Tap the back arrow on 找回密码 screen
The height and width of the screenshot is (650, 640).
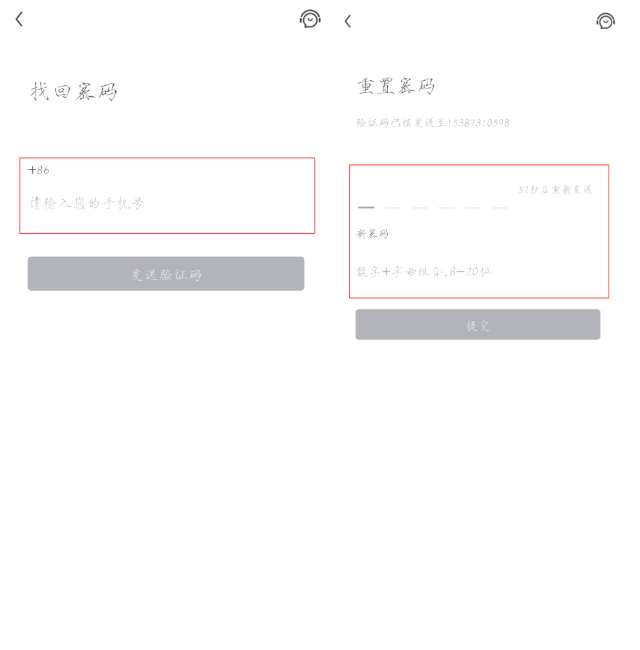coord(19,19)
